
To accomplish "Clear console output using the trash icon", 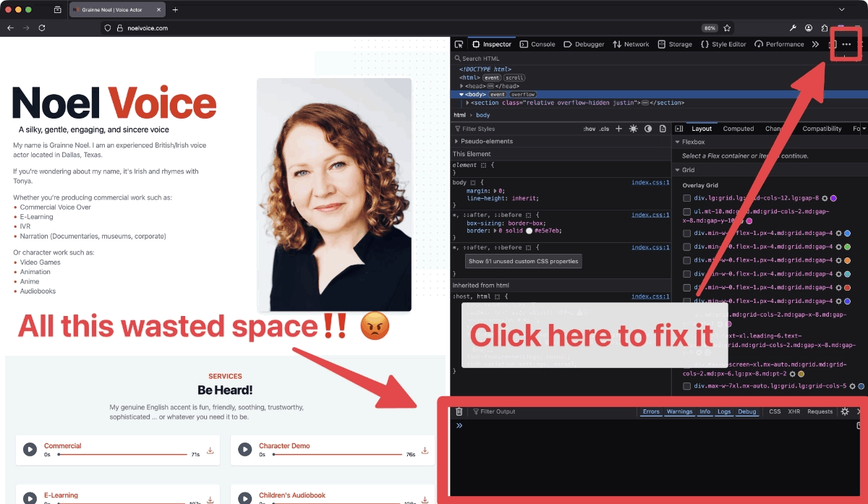I will (459, 411).
